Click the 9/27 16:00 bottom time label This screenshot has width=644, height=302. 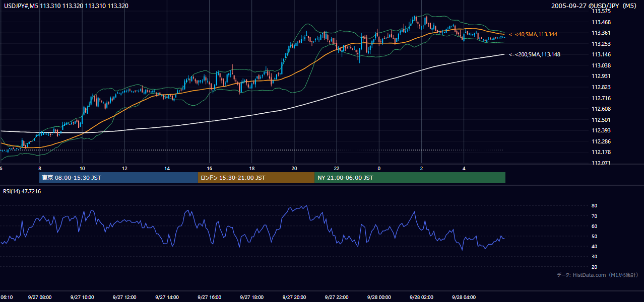pyautogui.click(x=210, y=297)
